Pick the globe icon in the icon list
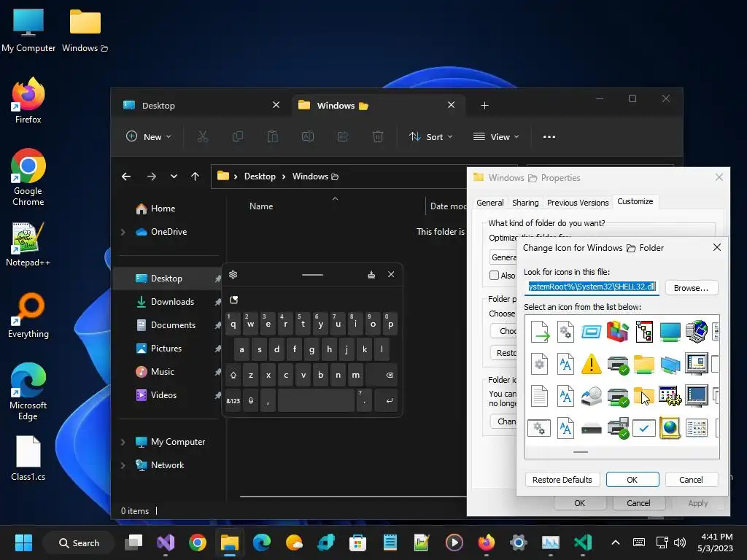The height and width of the screenshot is (560, 747). (670, 427)
